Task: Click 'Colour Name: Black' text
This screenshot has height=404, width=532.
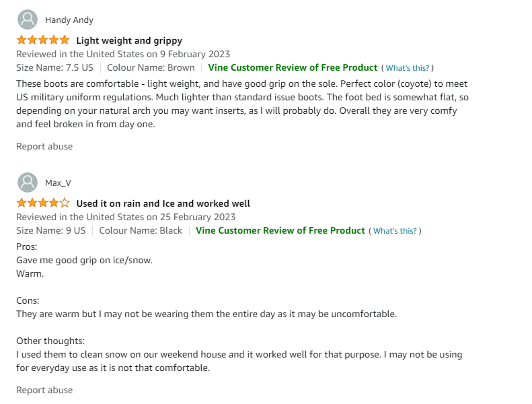Action: [141, 231]
